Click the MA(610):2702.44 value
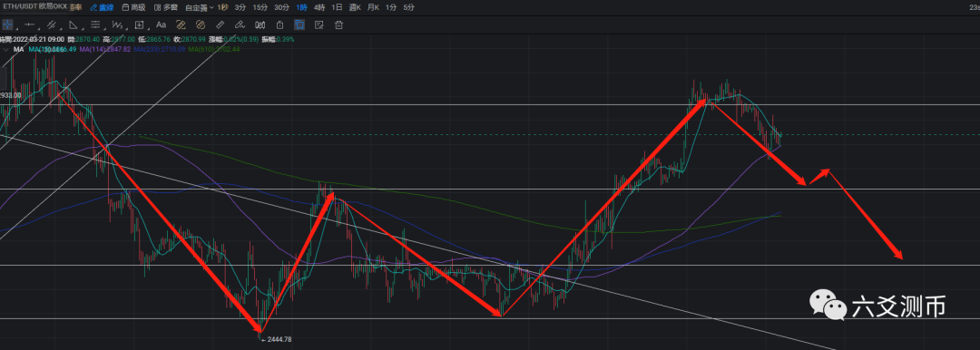Viewport: 980px width, 350px height. tap(214, 48)
